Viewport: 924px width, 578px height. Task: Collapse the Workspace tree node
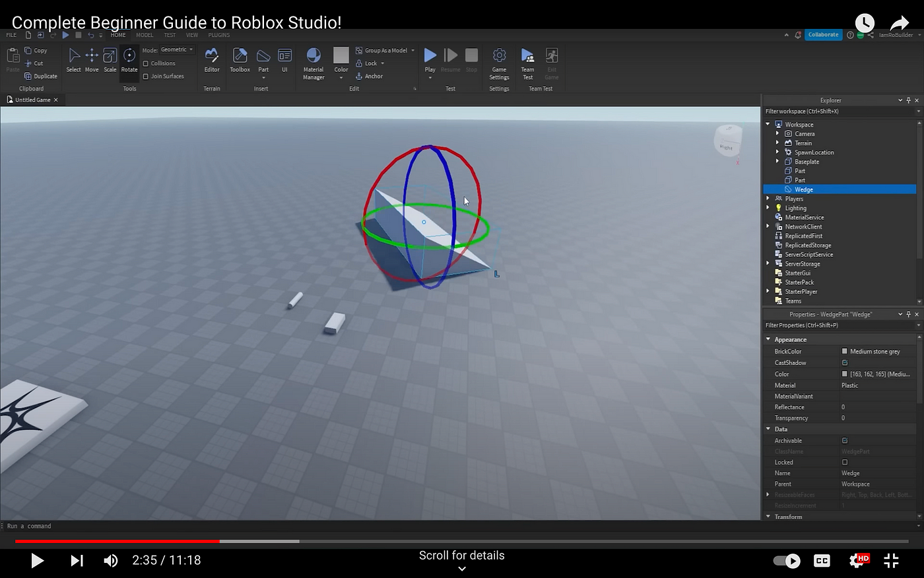tap(768, 124)
